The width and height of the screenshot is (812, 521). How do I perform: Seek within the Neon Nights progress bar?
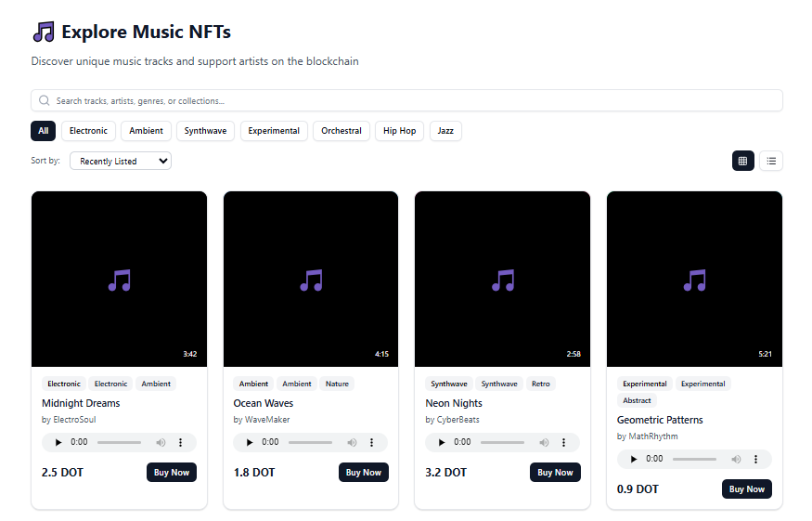[502, 442]
